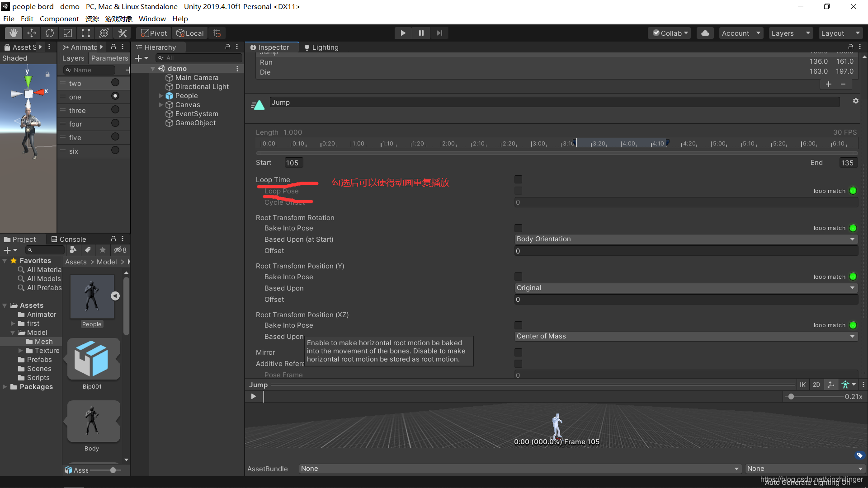Enable the Mirror checkbox
Image resolution: width=868 pixels, height=488 pixels.
point(518,352)
